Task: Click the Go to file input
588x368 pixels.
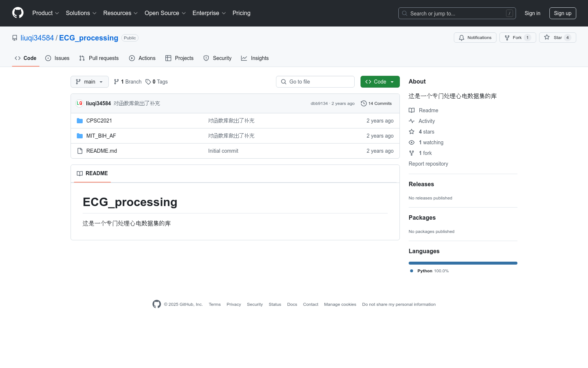Action: tap(315, 82)
